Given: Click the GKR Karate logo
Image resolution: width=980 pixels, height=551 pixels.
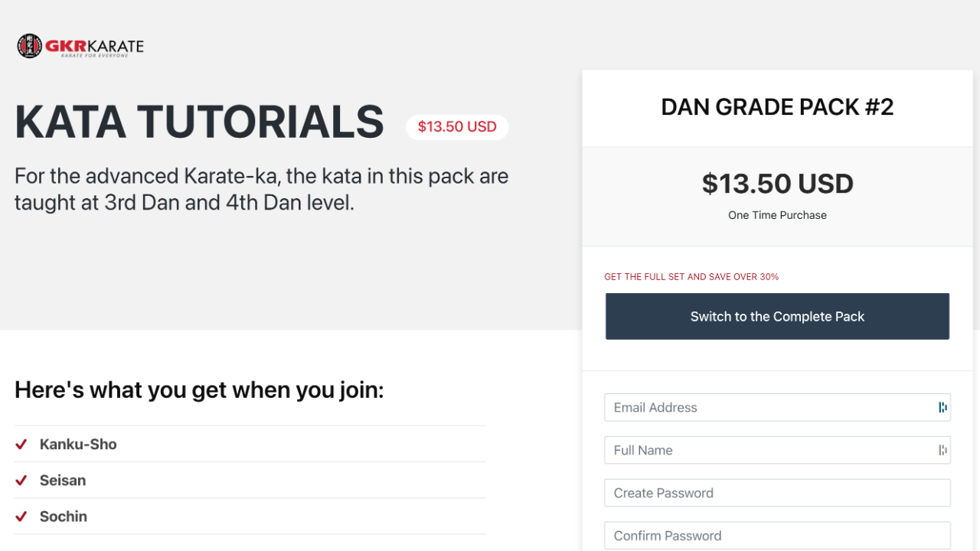Looking at the screenshot, I should coord(80,46).
